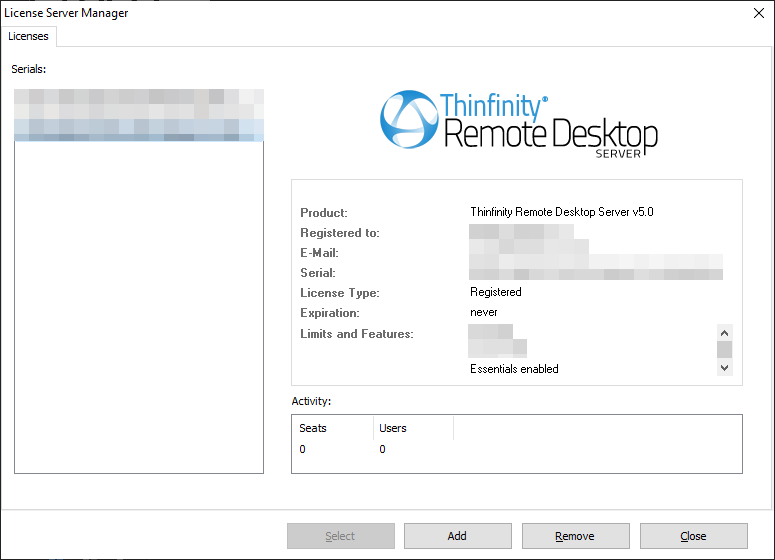Click the 'Serial:' label in details
The image size is (775, 560).
coord(318,273)
